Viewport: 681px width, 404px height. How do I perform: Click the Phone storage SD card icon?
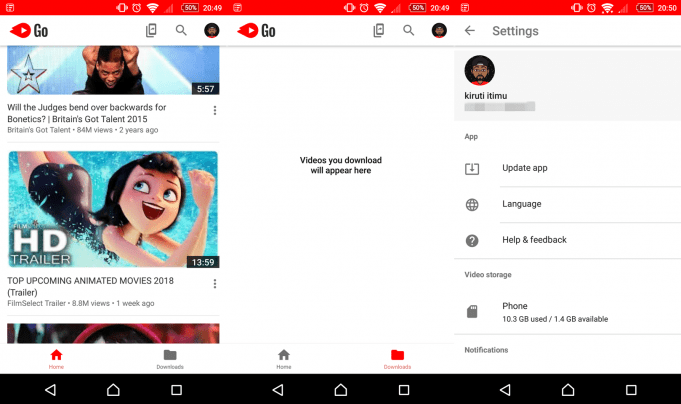coord(472,311)
